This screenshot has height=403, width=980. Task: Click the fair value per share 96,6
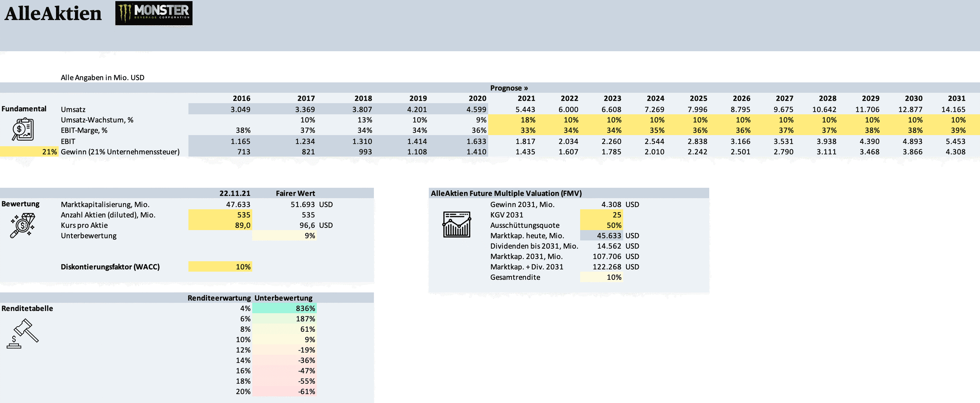[x=307, y=225]
